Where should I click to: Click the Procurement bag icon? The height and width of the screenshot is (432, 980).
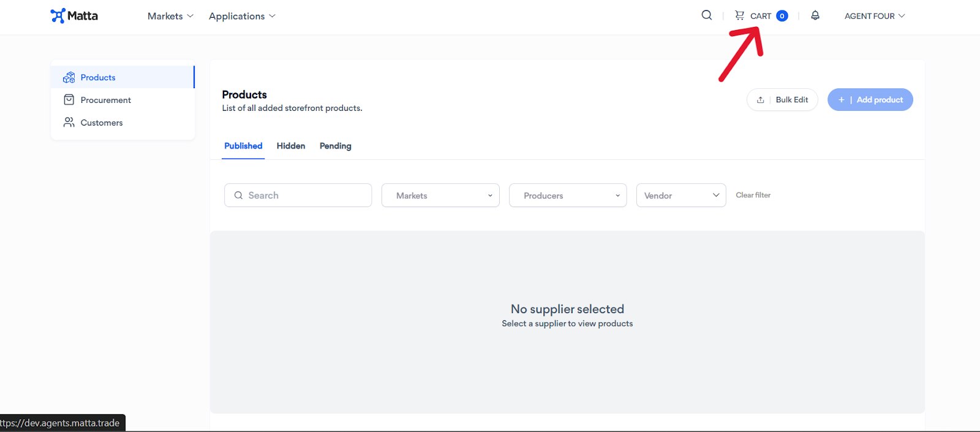69,100
